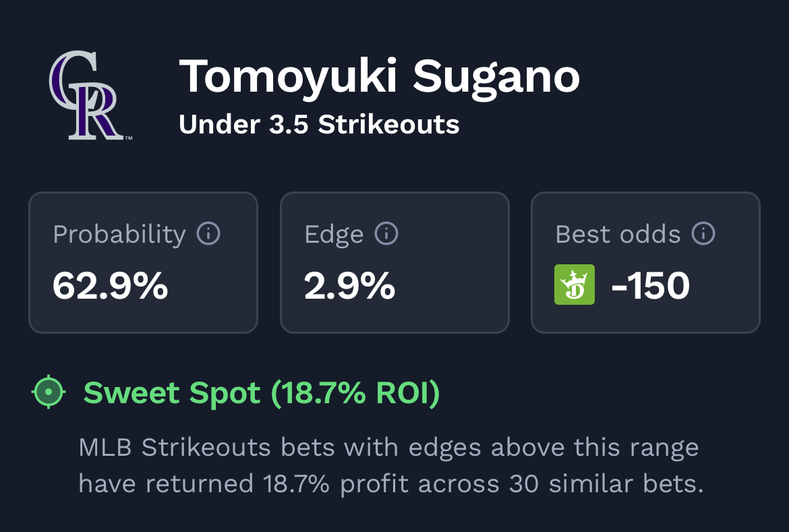Open the Sweet Spot (18.7% ROI) heading
Screen dimensions: 789x532
[261, 393]
